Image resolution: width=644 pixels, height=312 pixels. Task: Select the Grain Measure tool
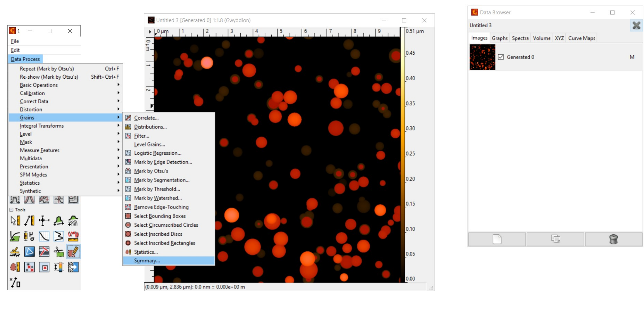(15, 267)
